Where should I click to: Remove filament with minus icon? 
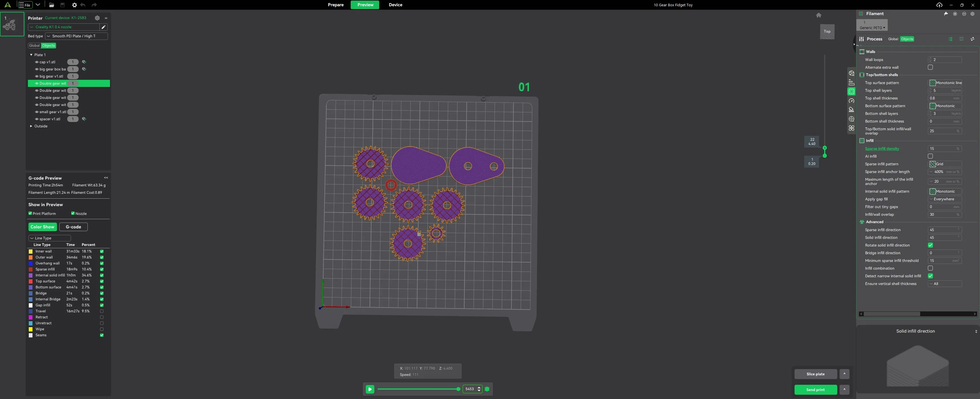tap(964, 14)
